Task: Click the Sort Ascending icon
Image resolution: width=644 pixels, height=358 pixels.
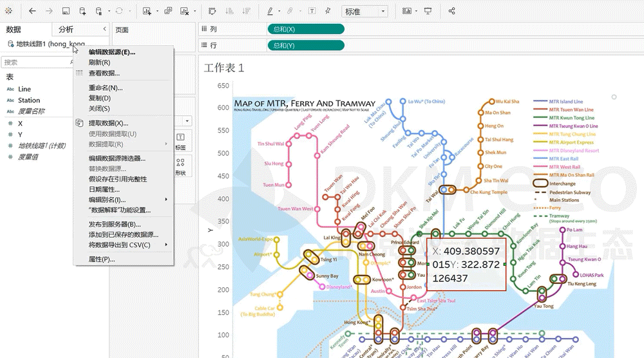Action: pos(230,11)
